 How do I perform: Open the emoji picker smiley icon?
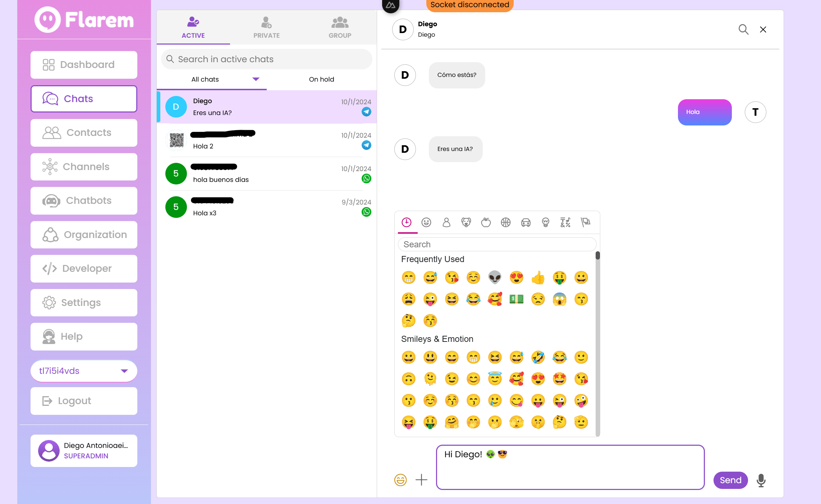pos(400,480)
